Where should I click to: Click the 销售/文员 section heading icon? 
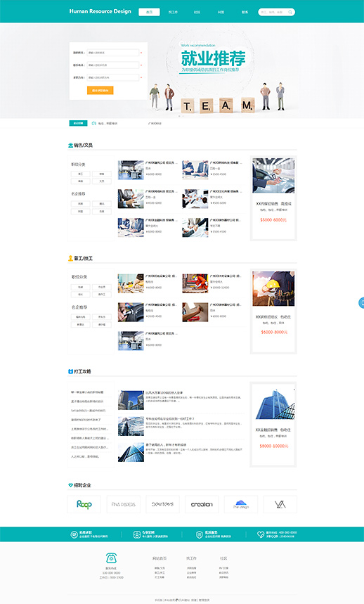pyautogui.click(x=70, y=146)
